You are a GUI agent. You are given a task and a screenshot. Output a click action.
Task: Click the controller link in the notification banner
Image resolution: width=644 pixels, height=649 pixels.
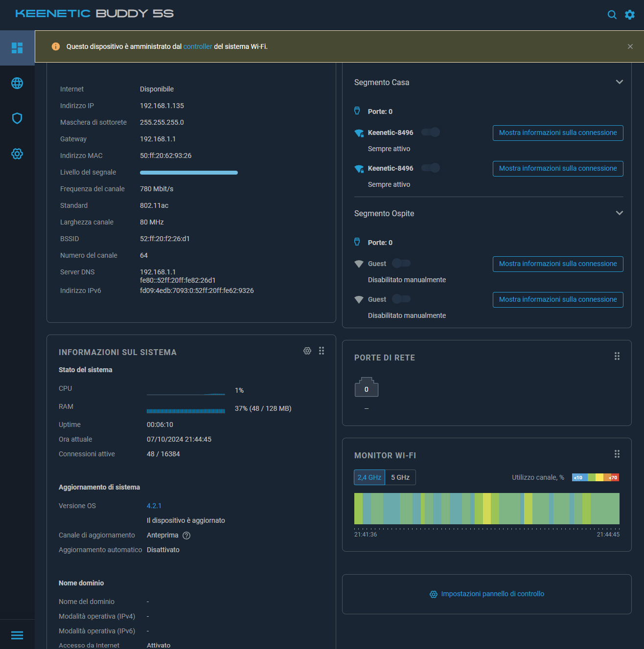tap(198, 46)
